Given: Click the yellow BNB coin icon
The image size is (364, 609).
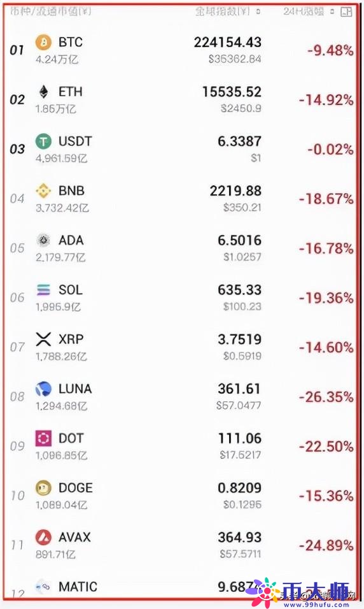Looking at the screenshot, I should [43, 190].
